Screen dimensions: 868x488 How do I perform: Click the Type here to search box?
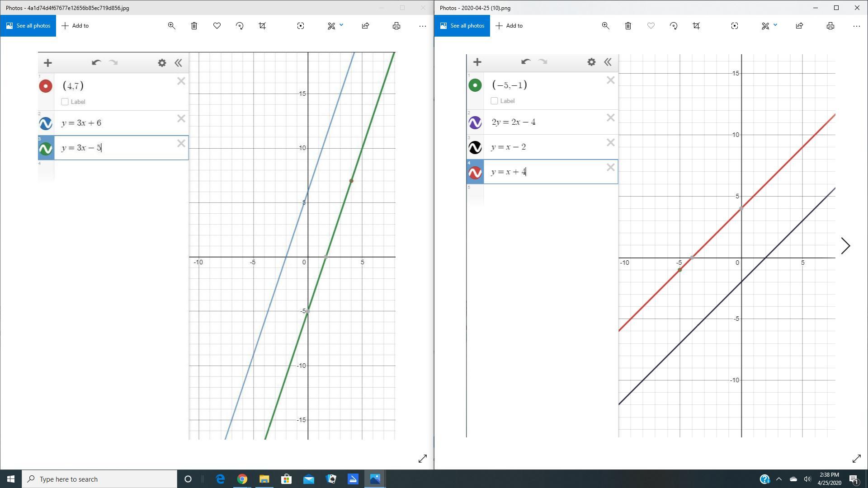coord(99,479)
